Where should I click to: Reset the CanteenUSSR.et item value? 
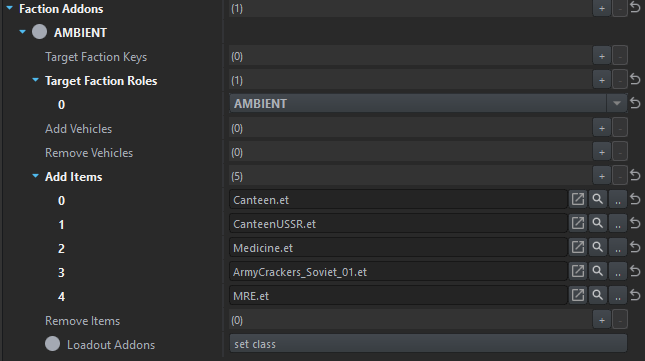tap(635, 223)
